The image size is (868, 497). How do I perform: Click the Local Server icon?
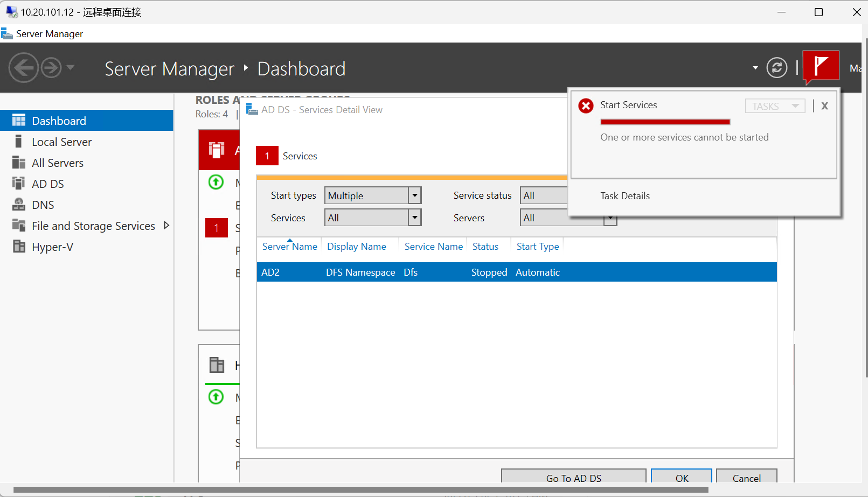pyautogui.click(x=19, y=141)
